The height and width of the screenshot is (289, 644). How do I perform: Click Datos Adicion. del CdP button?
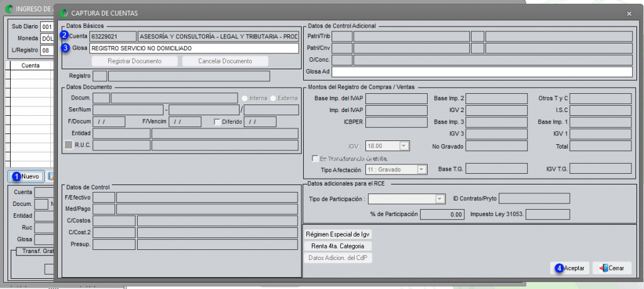[x=338, y=258]
